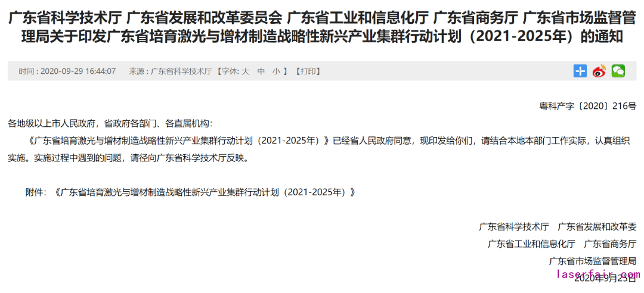Screen dimensions: 644x293
Task: Click the signature 广东省市场监督管理局
Action: coord(593,261)
